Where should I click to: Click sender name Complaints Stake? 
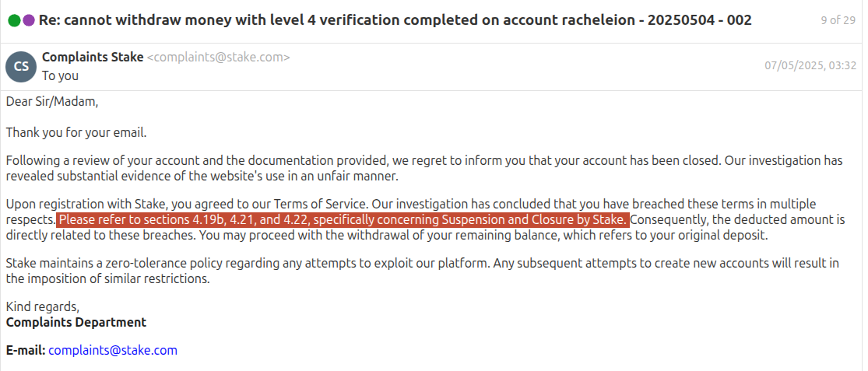(x=93, y=57)
